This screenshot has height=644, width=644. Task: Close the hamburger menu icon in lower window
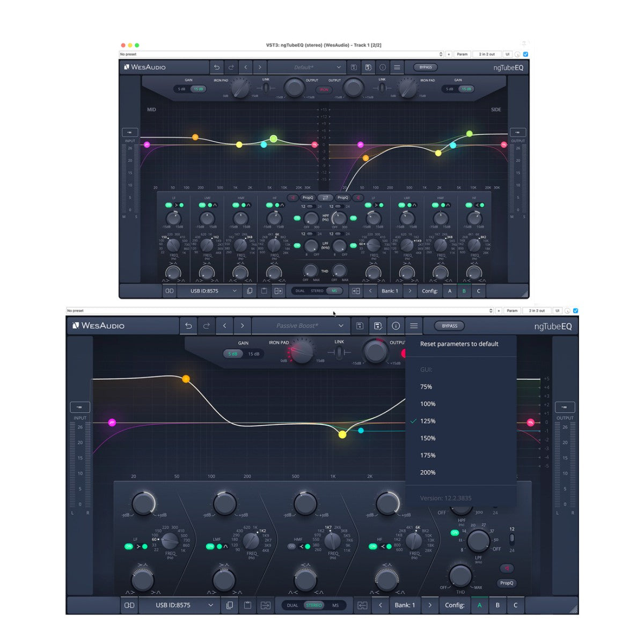click(414, 326)
